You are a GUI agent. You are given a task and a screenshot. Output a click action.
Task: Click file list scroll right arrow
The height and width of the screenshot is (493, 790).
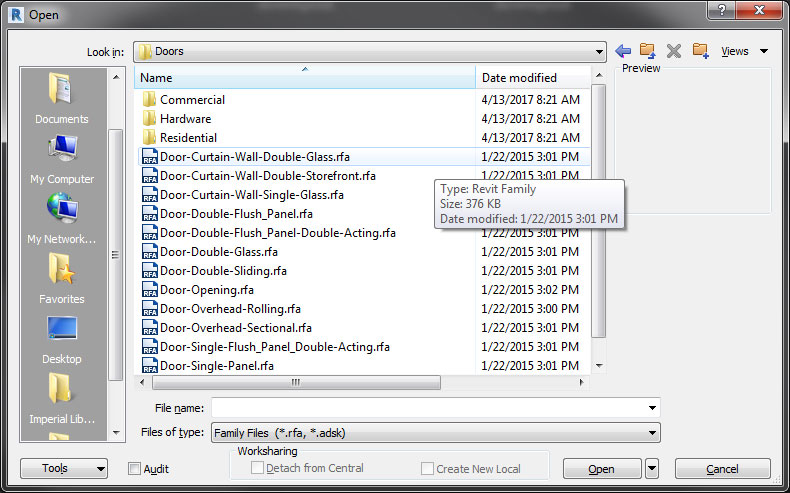[581, 382]
